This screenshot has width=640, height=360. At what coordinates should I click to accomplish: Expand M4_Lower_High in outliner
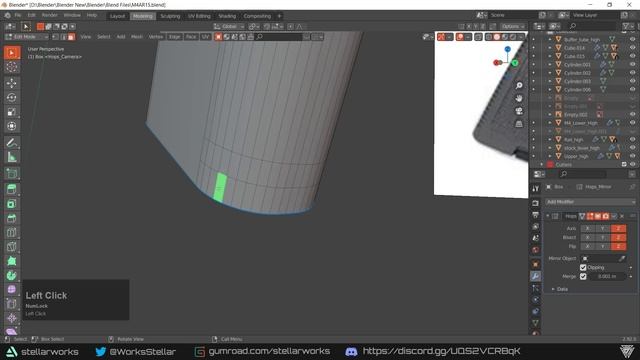pyautogui.click(x=550, y=123)
